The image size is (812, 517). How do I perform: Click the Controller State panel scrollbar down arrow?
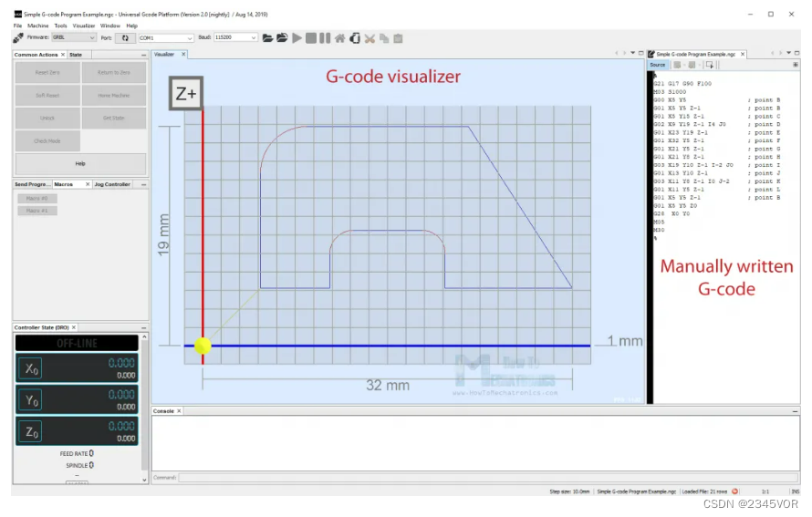(x=144, y=480)
